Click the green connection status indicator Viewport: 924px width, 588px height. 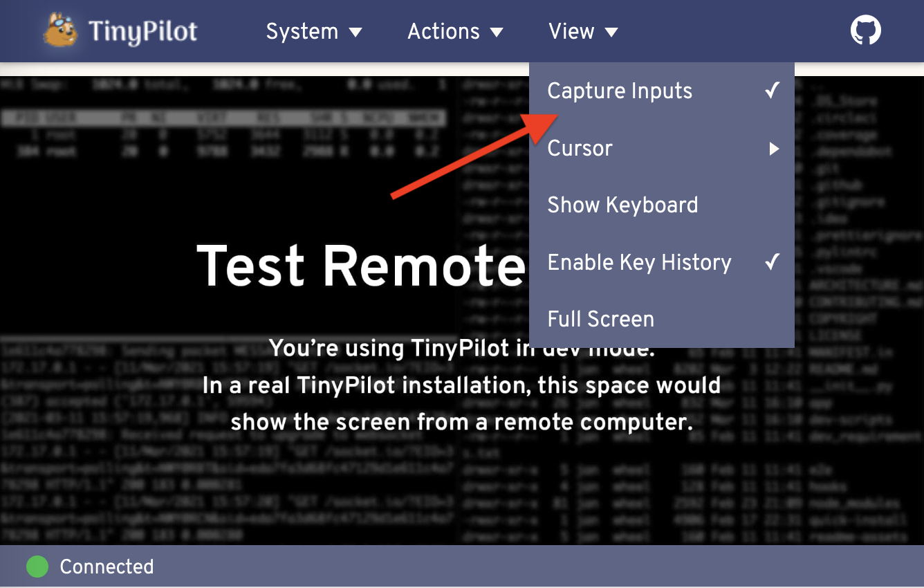tap(37, 567)
